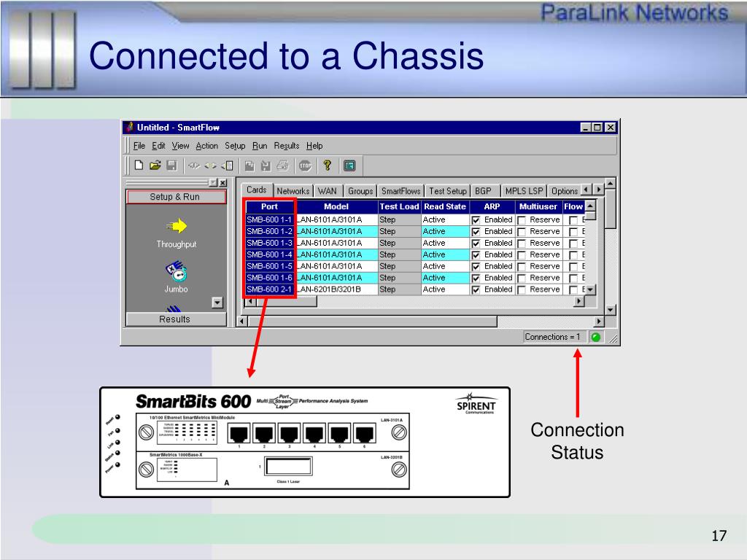Click model cell LAN-6201B/3201B
The width and height of the screenshot is (747, 560).
(x=336, y=289)
